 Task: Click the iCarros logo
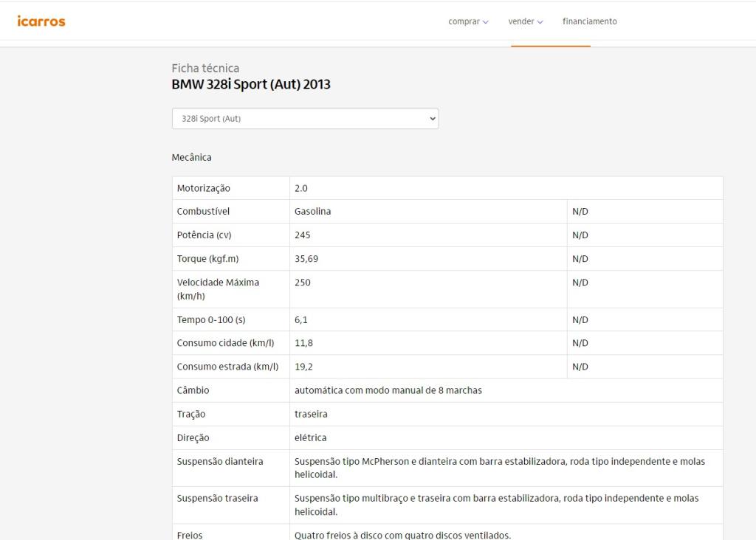click(x=41, y=21)
